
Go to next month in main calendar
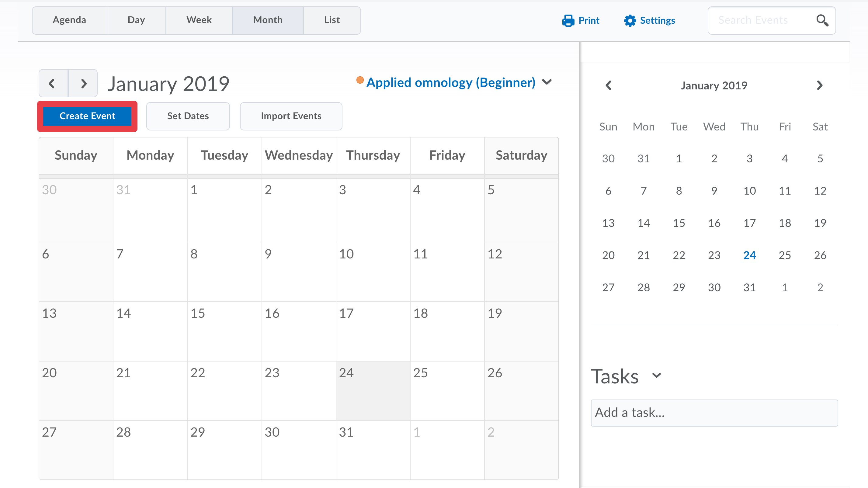[x=84, y=84]
